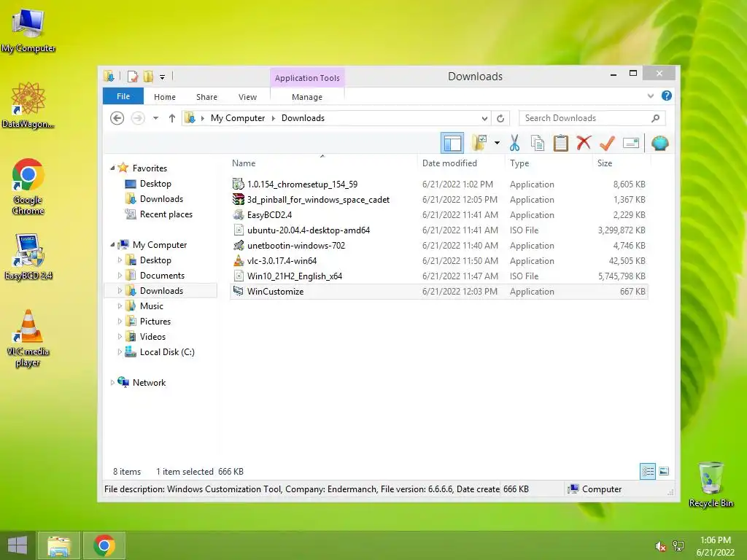Viewport: 747px width, 560px height.
Task: Click the Chrome taskbar icon
Action: (x=104, y=545)
